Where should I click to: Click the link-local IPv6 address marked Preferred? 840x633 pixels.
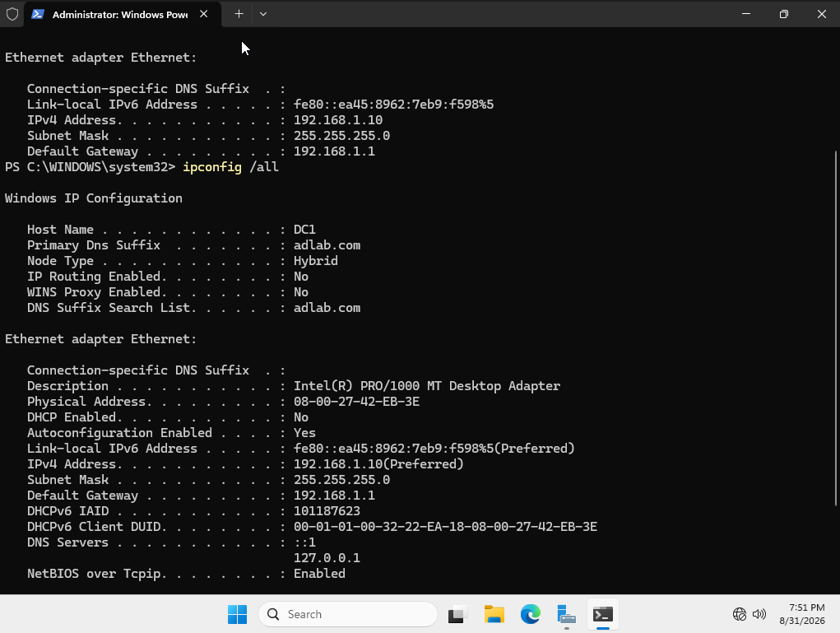point(434,449)
